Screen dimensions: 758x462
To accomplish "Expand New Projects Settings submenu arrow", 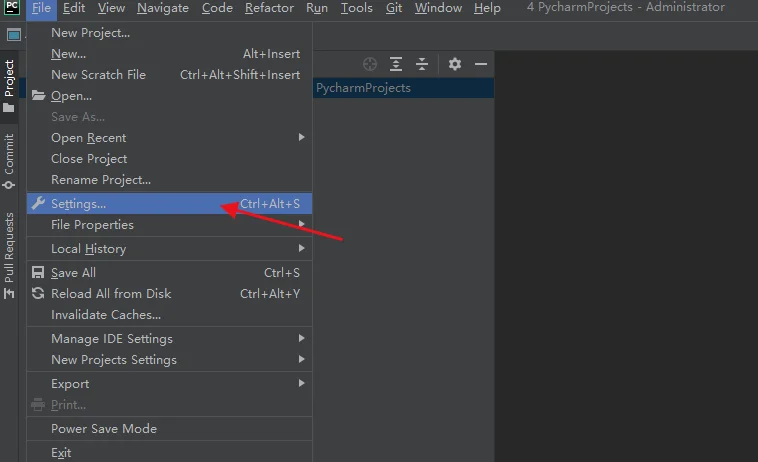I will pyautogui.click(x=301, y=359).
